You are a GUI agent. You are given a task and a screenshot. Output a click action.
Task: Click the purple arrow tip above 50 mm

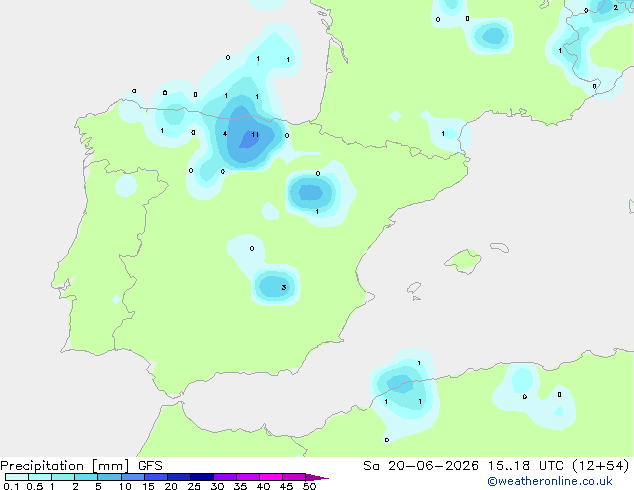tap(317, 477)
